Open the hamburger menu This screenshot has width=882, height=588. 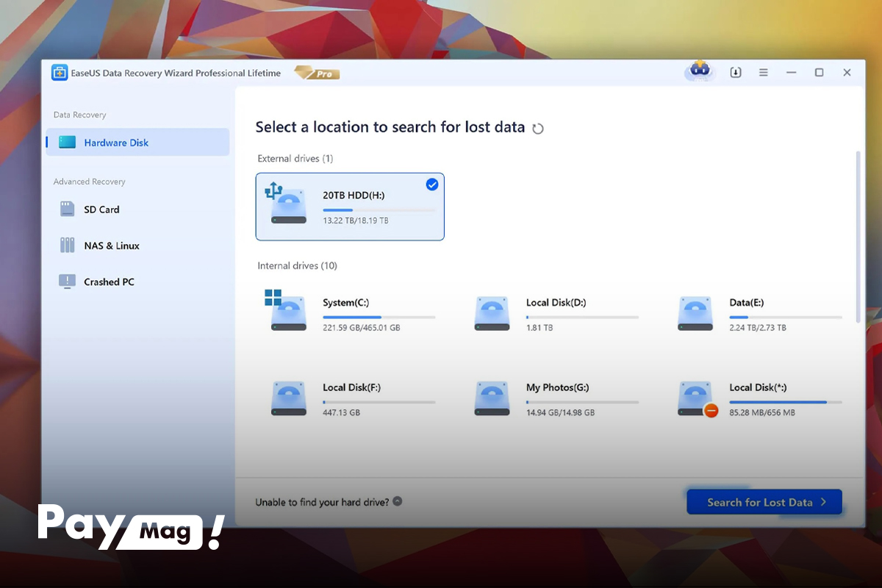point(764,73)
